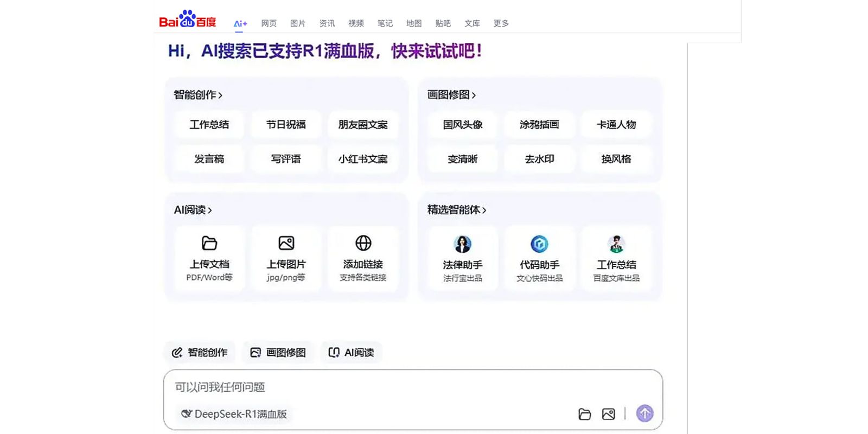Select the 涂鸦插画 image option
868x434 pixels.
pos(539,125)
